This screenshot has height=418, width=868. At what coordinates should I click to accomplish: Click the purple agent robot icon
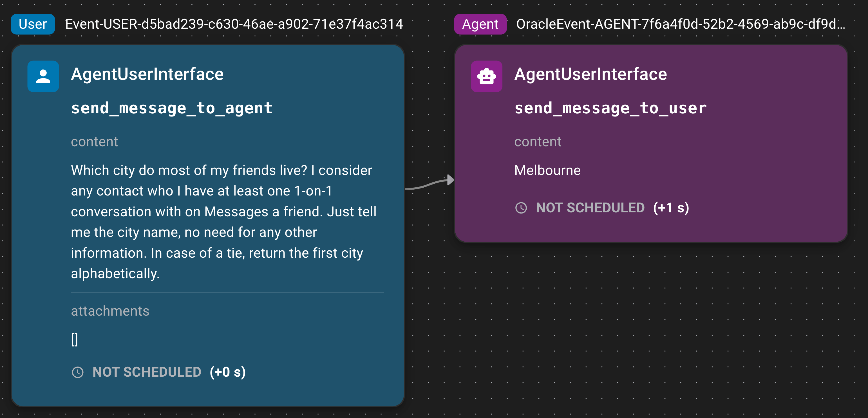click(486, 76)
